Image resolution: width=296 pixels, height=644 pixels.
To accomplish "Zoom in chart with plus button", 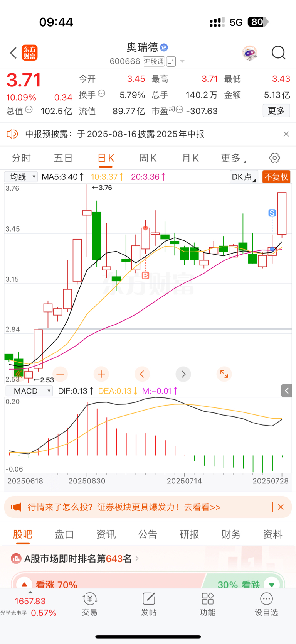I will [101, 374].
